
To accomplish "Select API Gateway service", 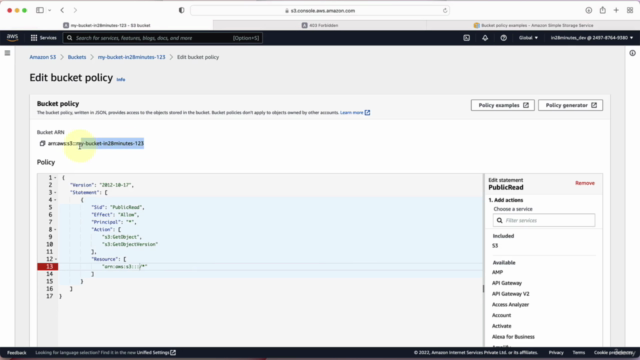I will coord(507,283).
